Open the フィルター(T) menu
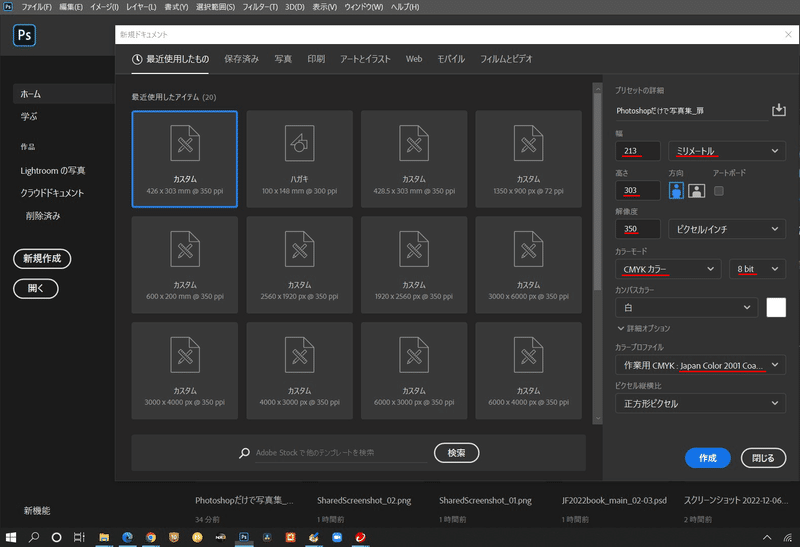800x547 pixels. (260, 7)
